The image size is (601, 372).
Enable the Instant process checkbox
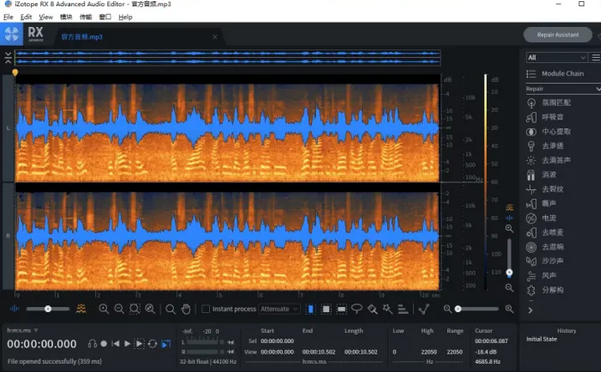pos(206,309)
